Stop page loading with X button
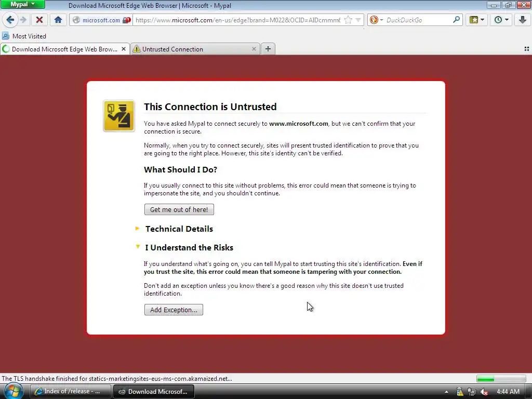The height and width of the screenshot is (399, 532). click(39, 20)
